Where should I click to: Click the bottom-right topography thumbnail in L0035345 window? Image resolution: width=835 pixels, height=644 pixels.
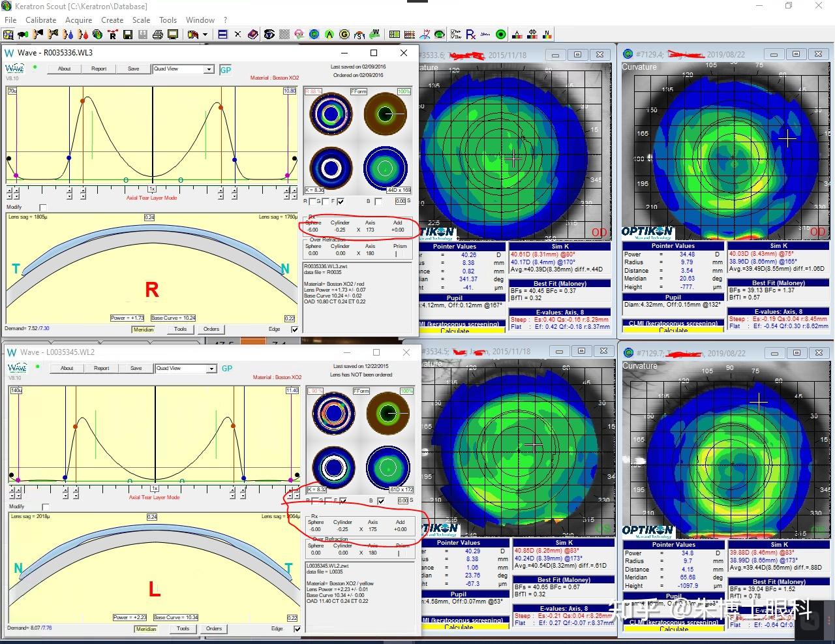pyautogui.click(x=387, y=467)
